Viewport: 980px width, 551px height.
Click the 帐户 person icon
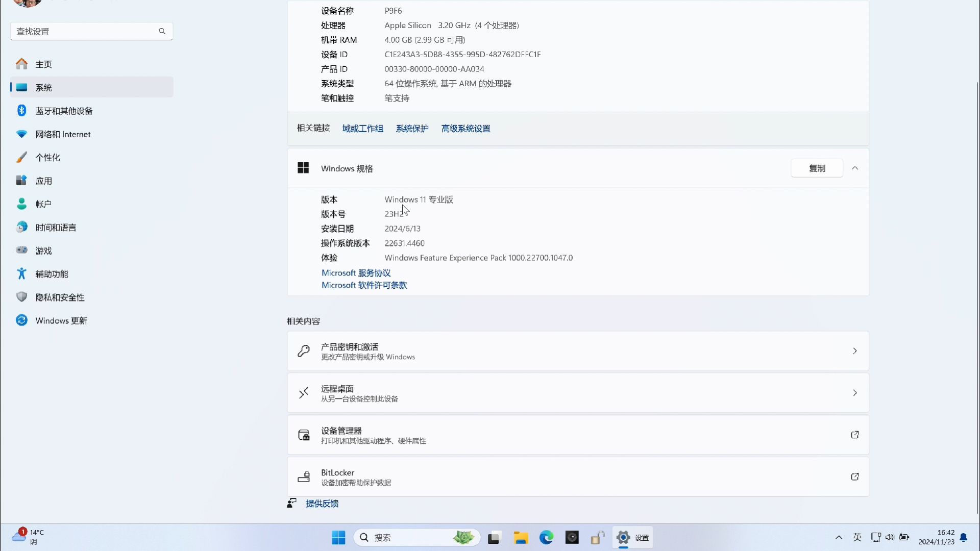(x=21, y=204)
